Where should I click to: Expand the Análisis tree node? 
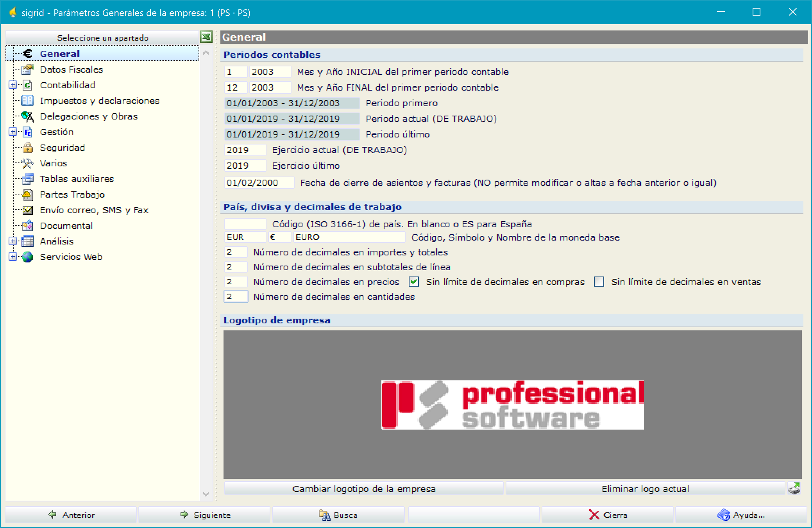(13, 241)
